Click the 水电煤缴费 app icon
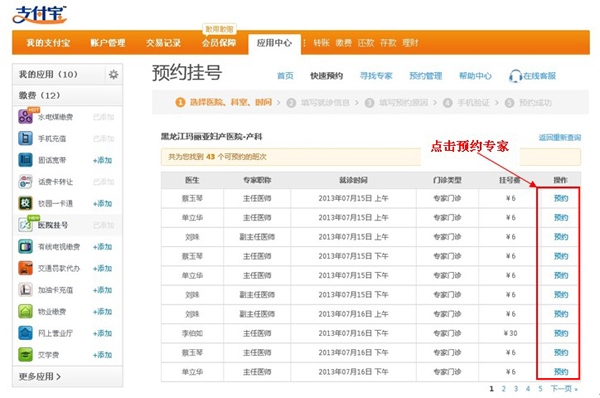 (25, 116)
